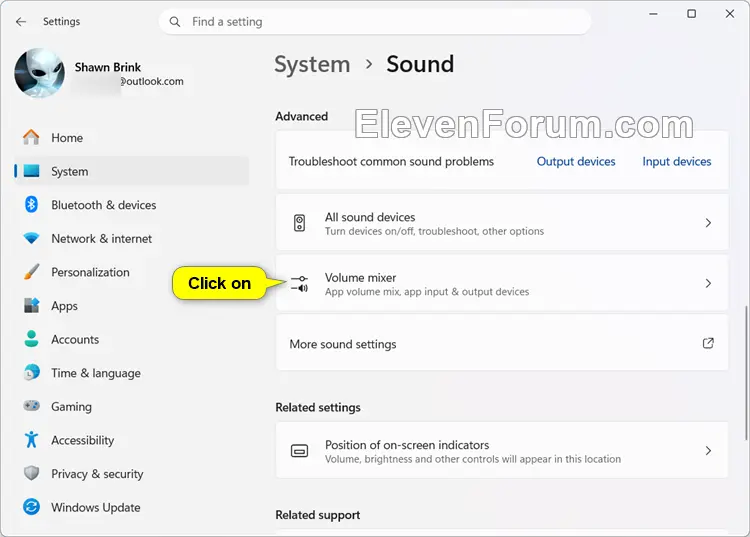Viewport: 750px width, 537px height.
Task: Click Troubleshoot common sound problems text
Action: click(391, 162)
